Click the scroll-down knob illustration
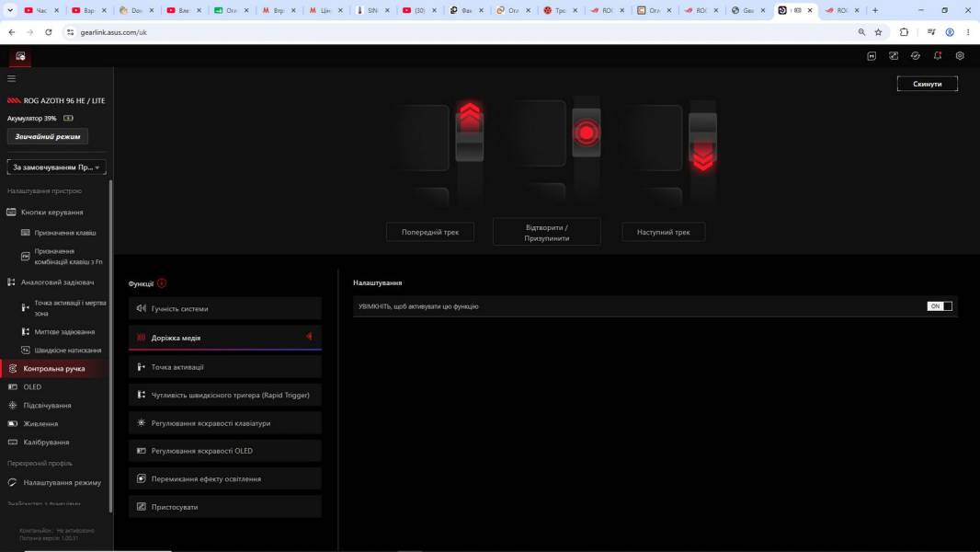This screenshot has height=552, width=980. pyautogui.click(x=702, y=143)
